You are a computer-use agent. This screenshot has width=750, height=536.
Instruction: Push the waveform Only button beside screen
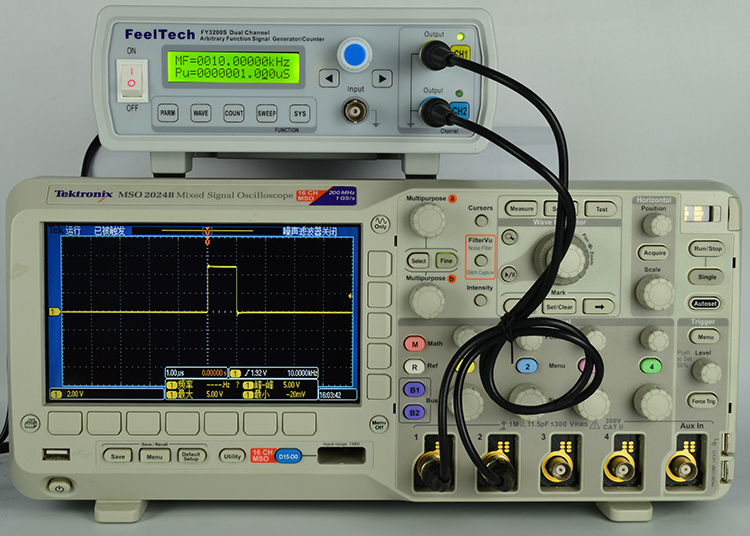(380, 223)
